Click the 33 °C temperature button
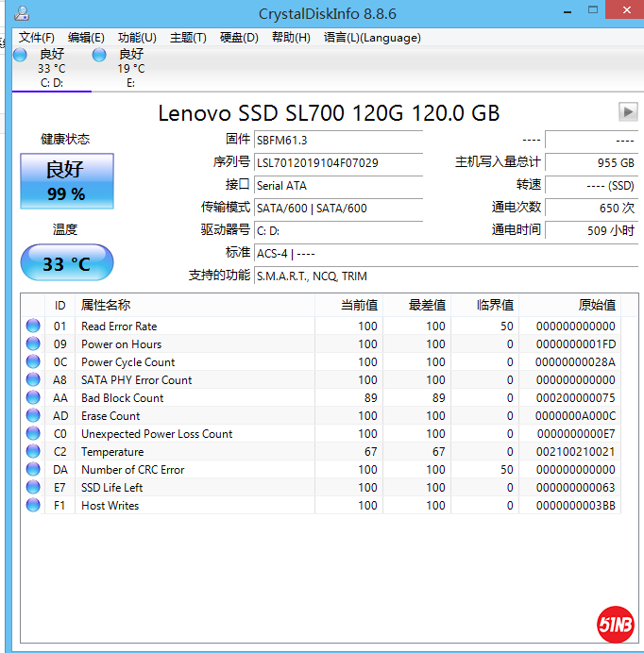The image size is (644, 653). click(x=66, y=263)
